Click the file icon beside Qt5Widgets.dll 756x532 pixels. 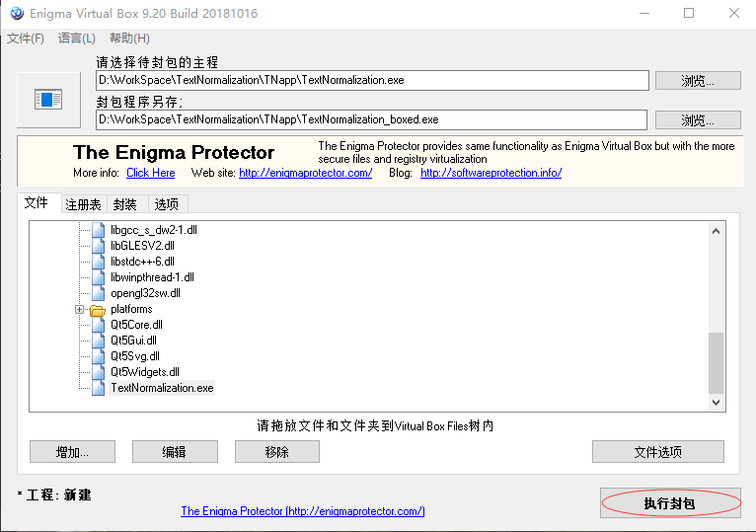coord(98,372)
